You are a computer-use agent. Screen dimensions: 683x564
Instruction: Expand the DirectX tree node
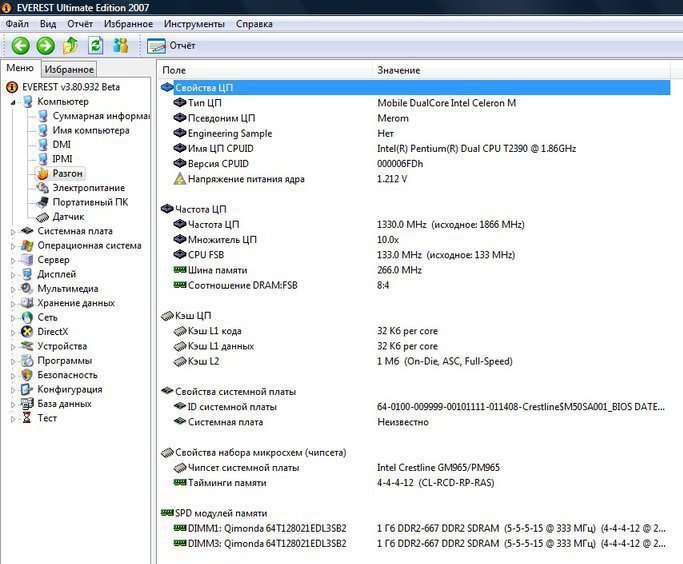(x=13, y=332)
